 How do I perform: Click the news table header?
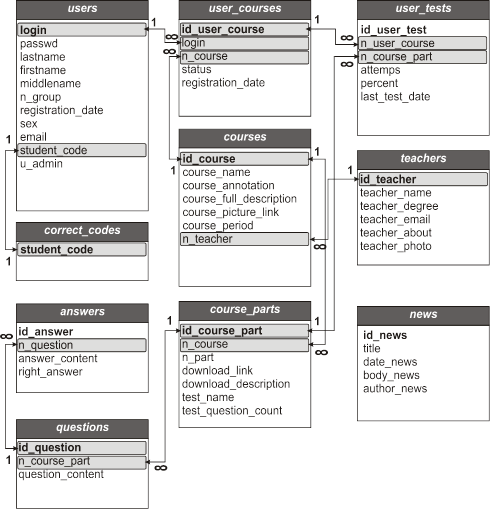[x=423, y=315]
